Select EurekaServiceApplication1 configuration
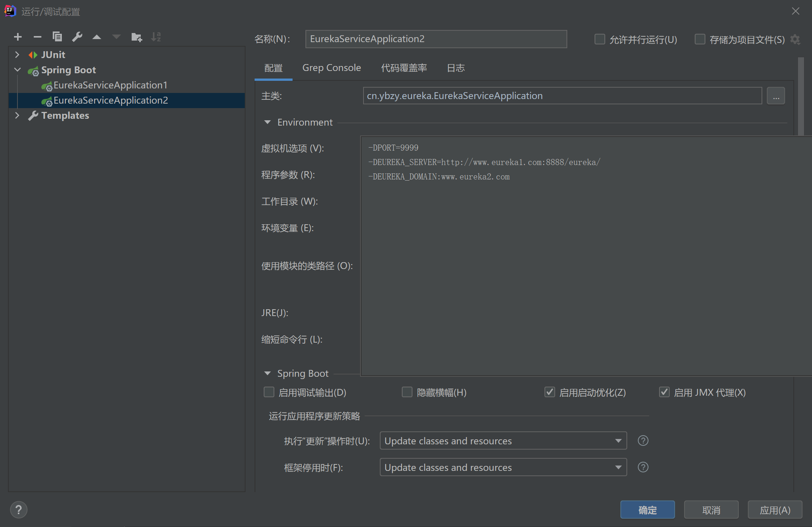The image size is (812, 527). click(x=110, y=85)
